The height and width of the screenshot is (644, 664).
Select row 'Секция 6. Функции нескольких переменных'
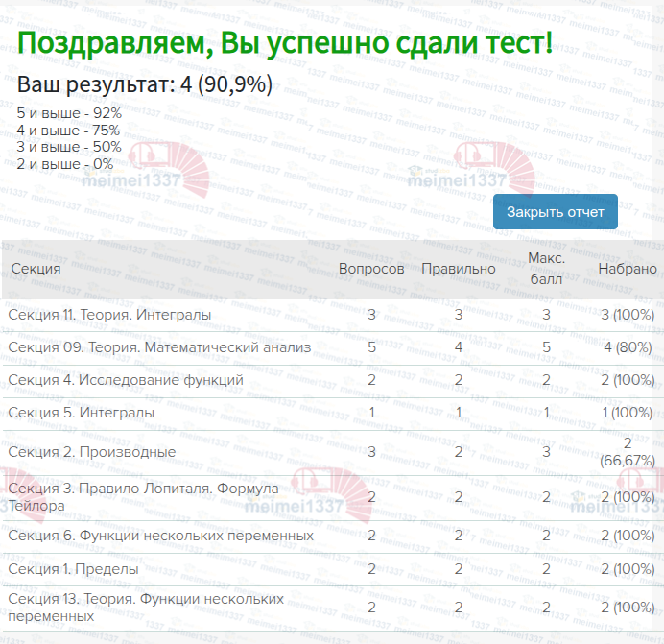coord(332,536)
